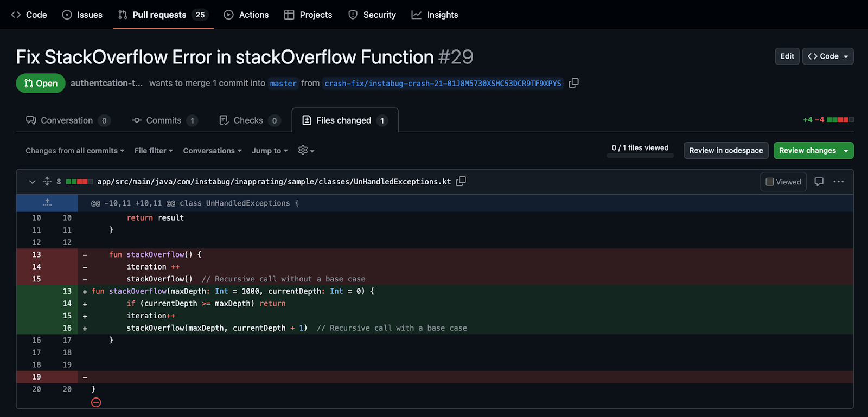Click the PR number #29 text
This screenshot has height=417, width=868.
click(x=456, y=57)
